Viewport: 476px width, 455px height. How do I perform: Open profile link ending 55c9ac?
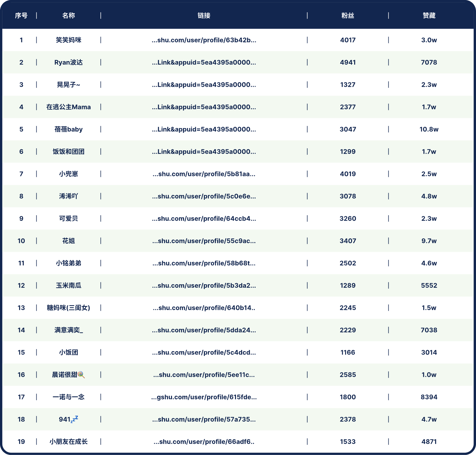[x=204, y=241]
